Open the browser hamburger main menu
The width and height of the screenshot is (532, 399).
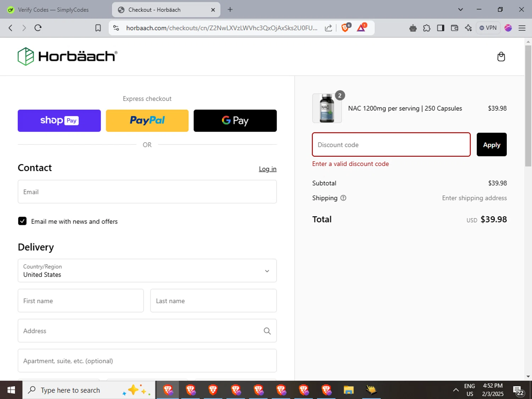point(522,28)
